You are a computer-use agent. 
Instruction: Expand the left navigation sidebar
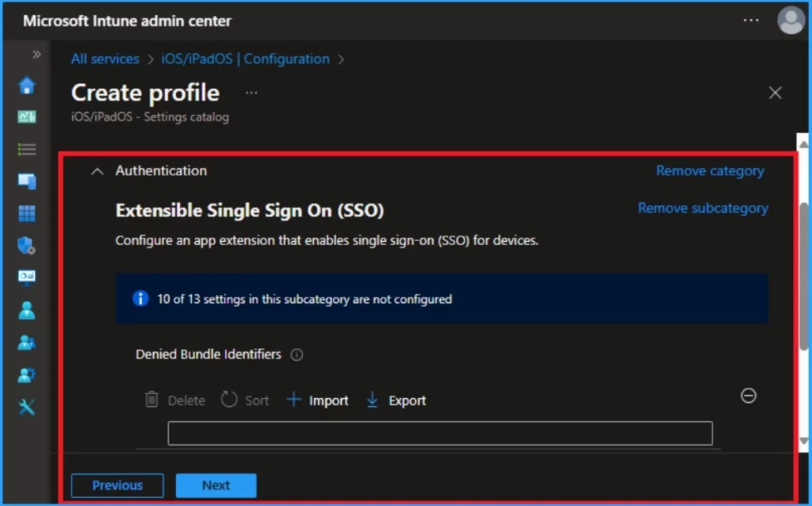pos(36,55)
